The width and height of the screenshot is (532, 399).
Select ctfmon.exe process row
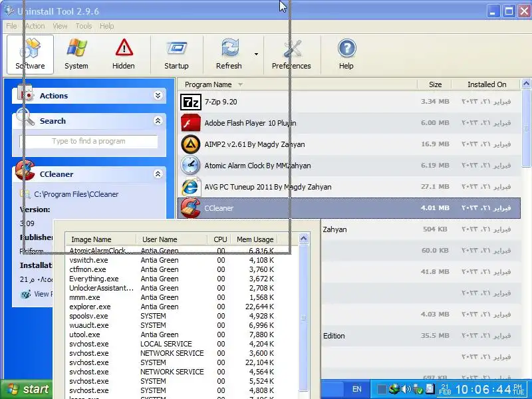click(x=172, y=269)
